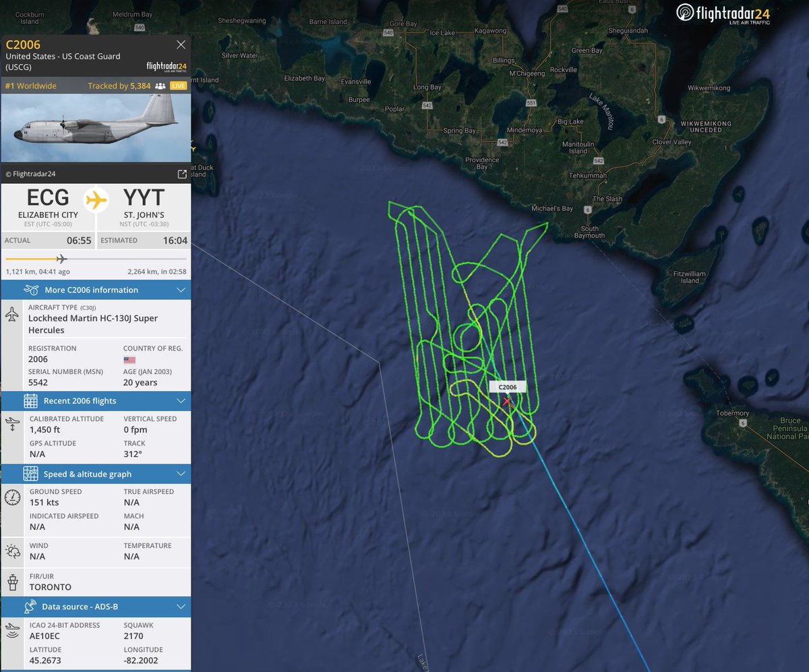809x672 pixels.
Task: Click the speed and altitude graph icon
Action: [x=30, y=474]
